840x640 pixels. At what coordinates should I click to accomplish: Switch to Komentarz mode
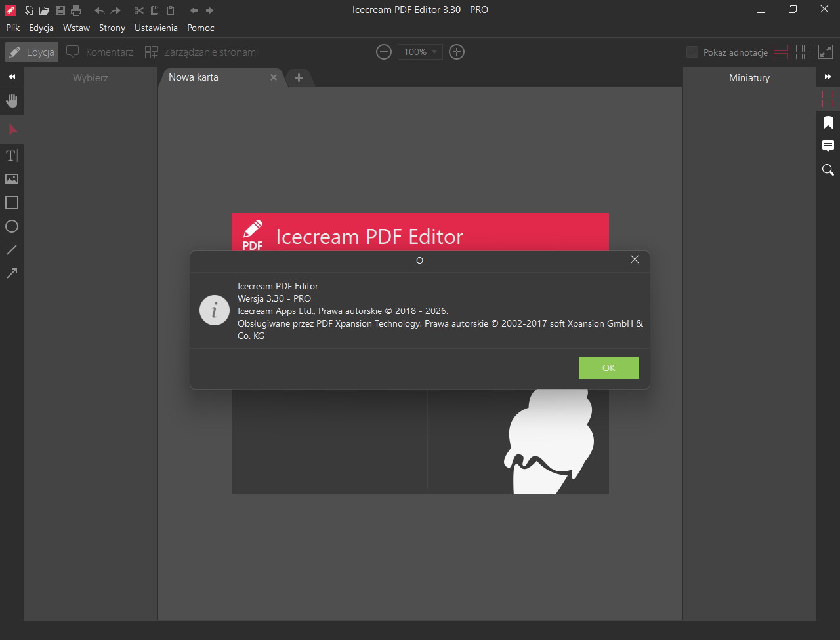click(100, 52)
